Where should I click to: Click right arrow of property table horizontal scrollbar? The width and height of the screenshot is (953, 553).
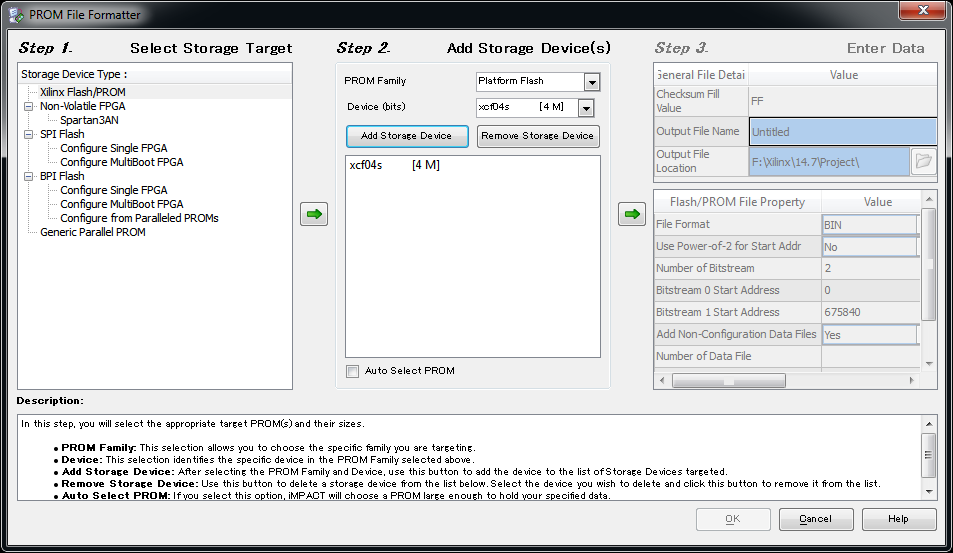pyautogui.click(x=912, y=381)
